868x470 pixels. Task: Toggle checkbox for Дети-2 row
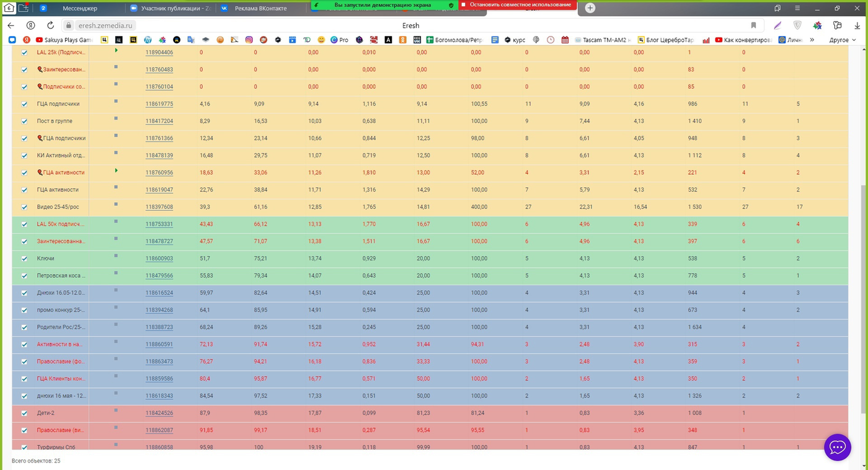coord(24,413)
